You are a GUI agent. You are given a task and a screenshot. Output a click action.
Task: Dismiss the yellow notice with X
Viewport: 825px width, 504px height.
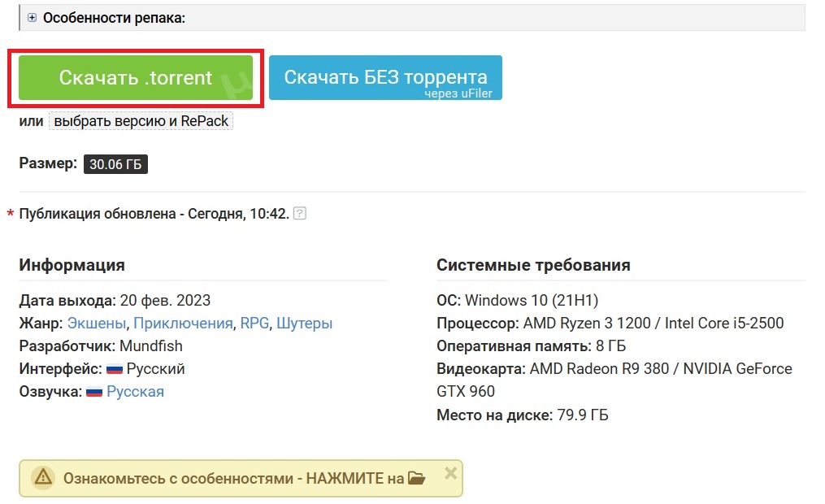(x=451, y=472)
